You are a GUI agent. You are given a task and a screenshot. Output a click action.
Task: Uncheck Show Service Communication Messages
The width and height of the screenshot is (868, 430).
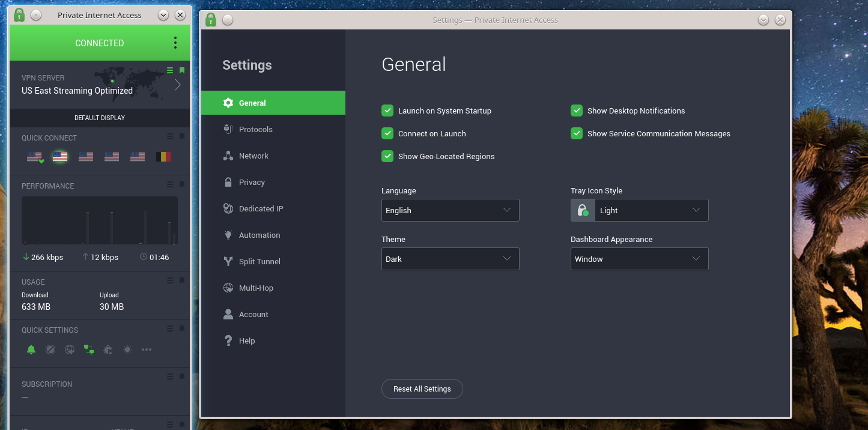(x=577, y=133)
